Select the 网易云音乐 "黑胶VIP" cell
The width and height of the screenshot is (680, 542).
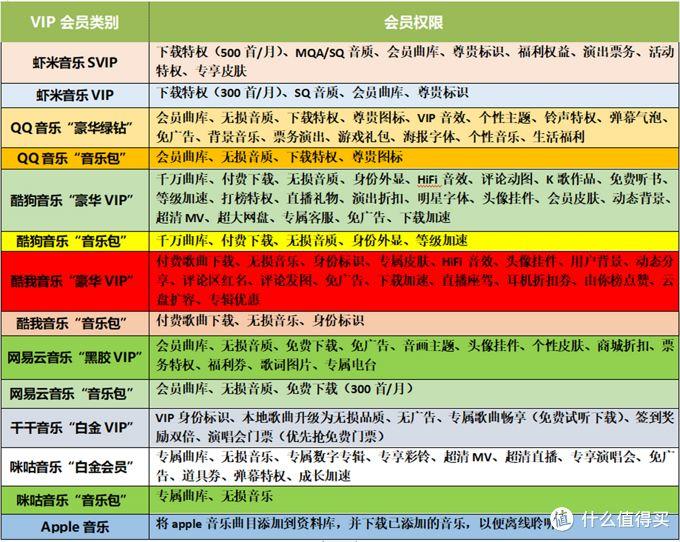[75, 358]
